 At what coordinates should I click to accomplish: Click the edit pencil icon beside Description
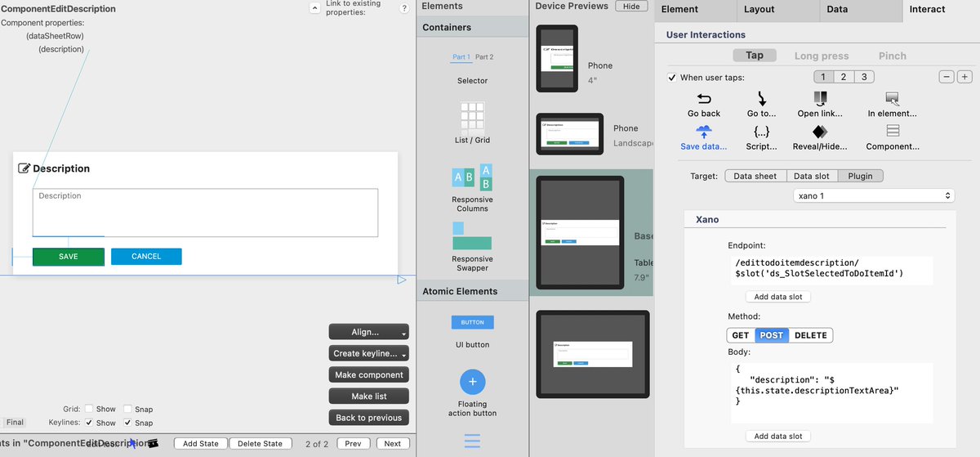tap(24, 168)
